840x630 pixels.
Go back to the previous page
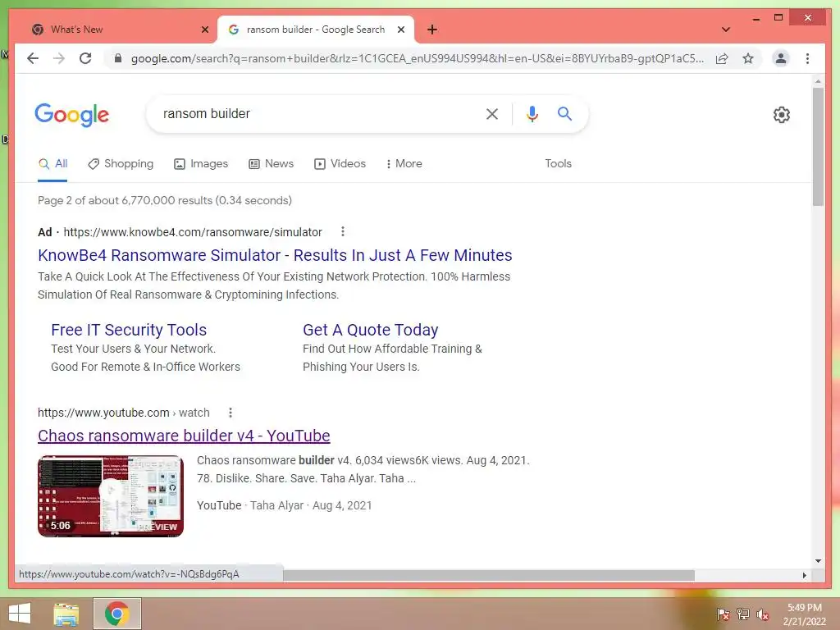(33, 58)
